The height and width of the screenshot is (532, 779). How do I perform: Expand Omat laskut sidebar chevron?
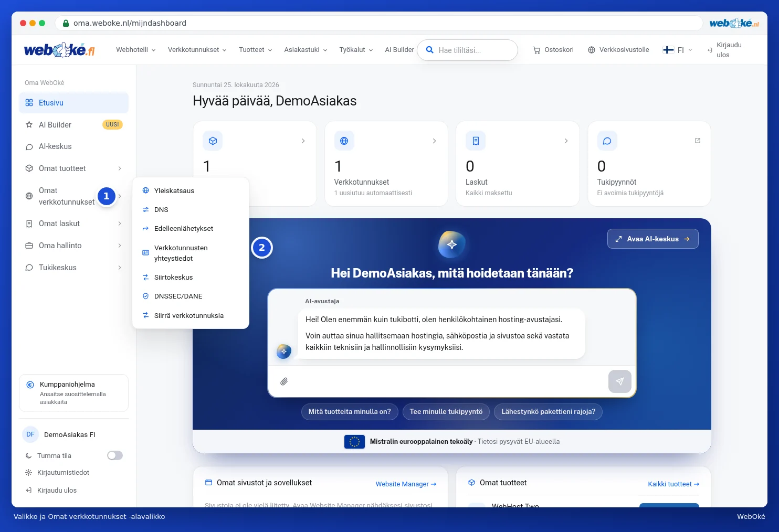coord(120,224)
